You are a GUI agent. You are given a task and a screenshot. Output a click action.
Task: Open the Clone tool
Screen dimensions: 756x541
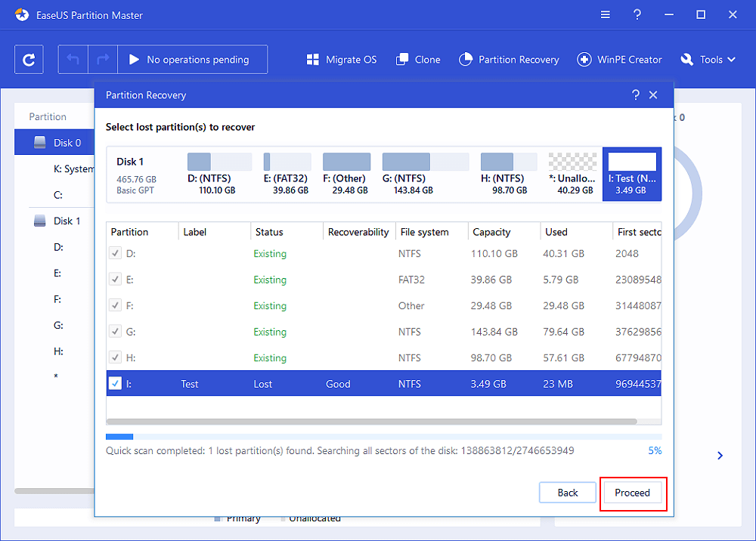click(x=418, y=60)
